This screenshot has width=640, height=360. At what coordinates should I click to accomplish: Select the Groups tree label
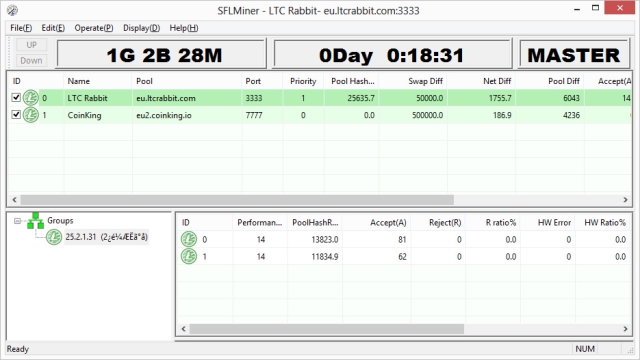[60, 221]
